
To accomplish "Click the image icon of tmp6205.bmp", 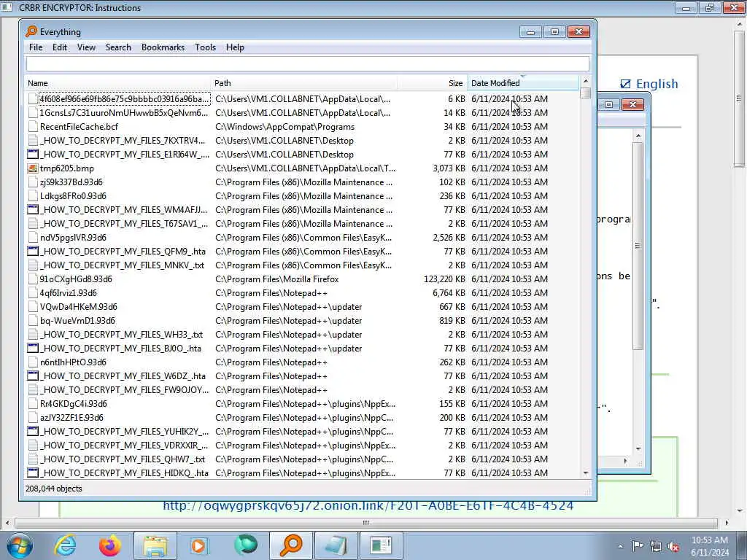I will click(x=32, y=168).
